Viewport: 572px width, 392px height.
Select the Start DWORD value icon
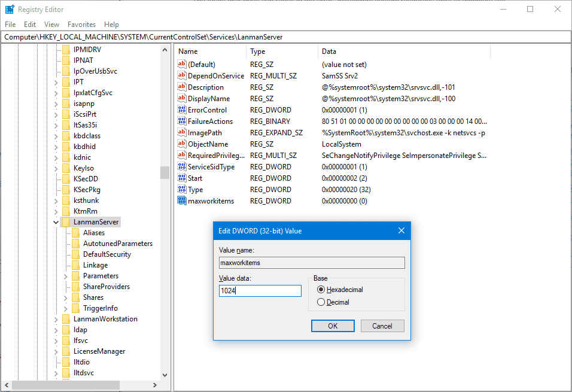coord(182,178)
